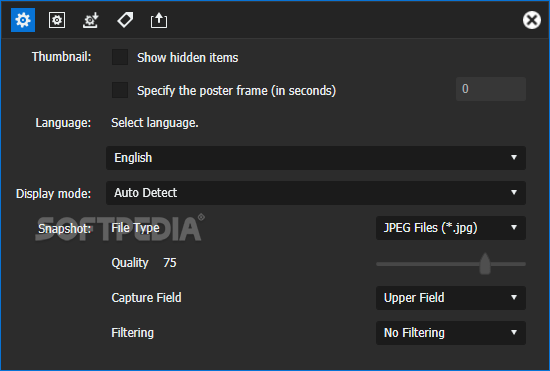The height and width of the screenshot is (371, 550).
Task: Open the export upload settings tab
Action: [159, 20]
